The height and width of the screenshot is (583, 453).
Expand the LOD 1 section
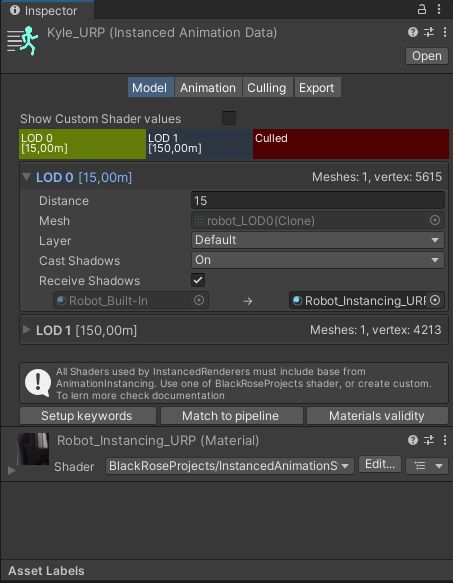[26, 330]
